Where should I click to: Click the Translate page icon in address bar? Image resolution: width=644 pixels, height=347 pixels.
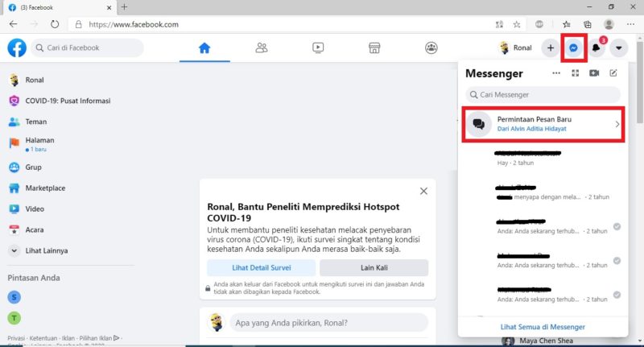[499, 25]
